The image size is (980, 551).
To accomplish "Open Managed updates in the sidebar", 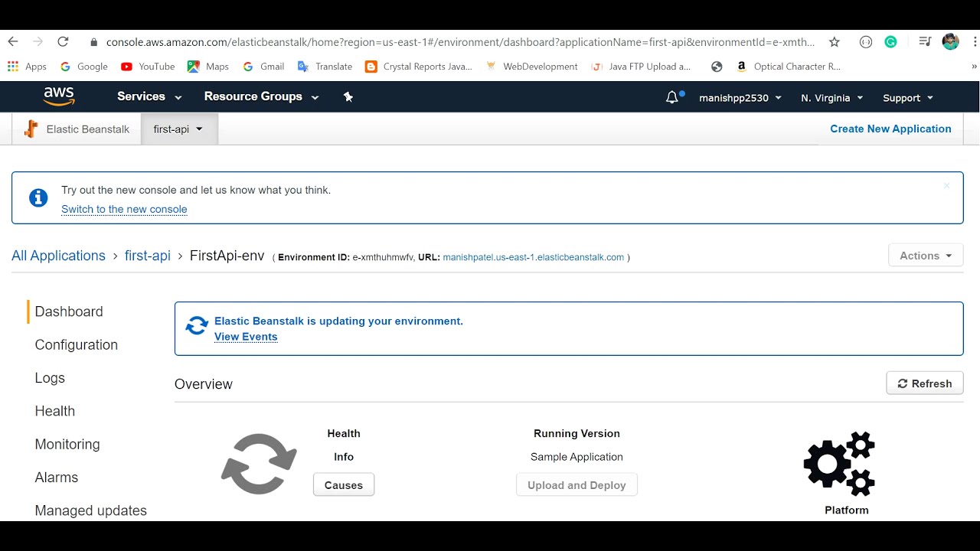I will pyautogui.click(x=91, y=510).
